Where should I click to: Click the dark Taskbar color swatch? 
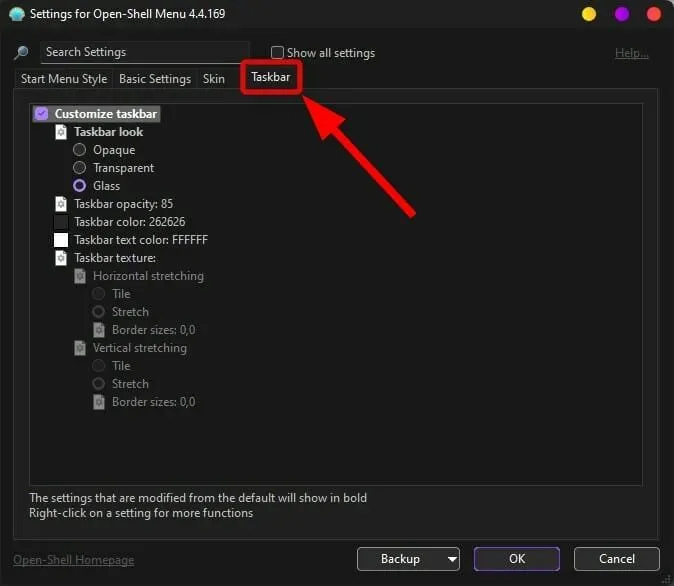tap(61, 222)
